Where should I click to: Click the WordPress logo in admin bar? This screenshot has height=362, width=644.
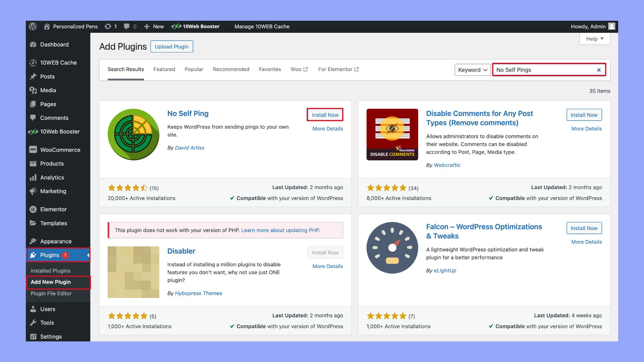point(33,26)
